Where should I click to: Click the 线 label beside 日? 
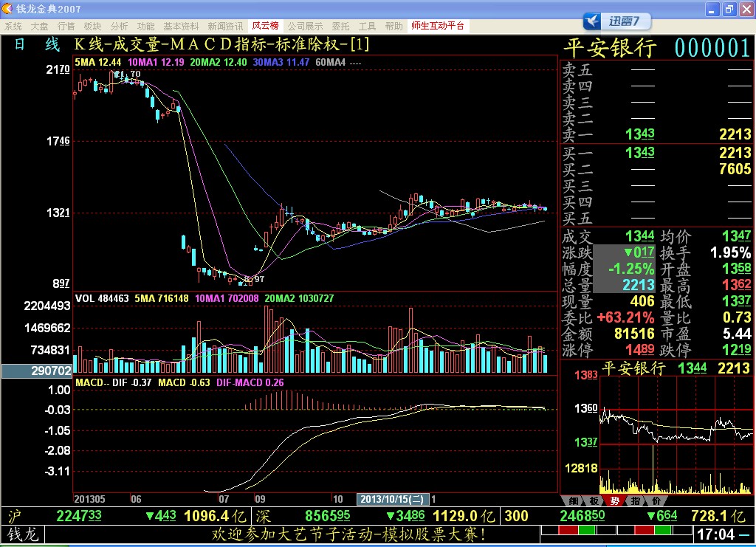tap(52, 44)
